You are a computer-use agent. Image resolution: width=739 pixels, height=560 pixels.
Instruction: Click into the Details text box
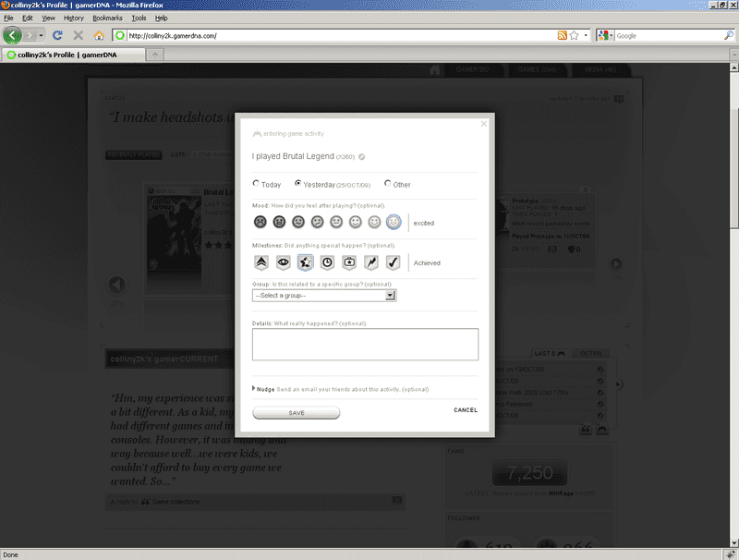coord(365,344)
